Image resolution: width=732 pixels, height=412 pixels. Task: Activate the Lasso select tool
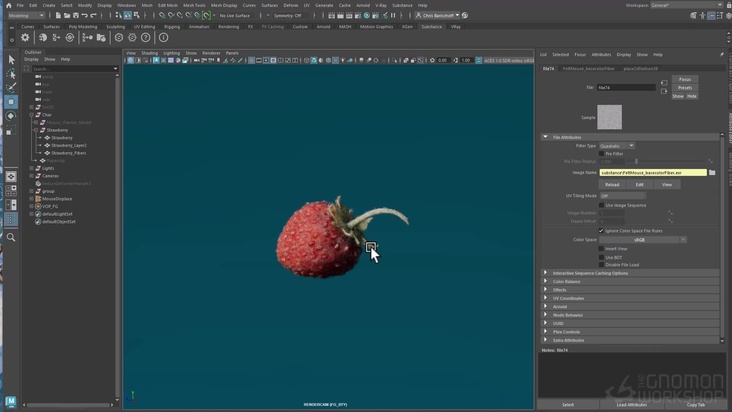pyautogui.click(x=11, y=74)
